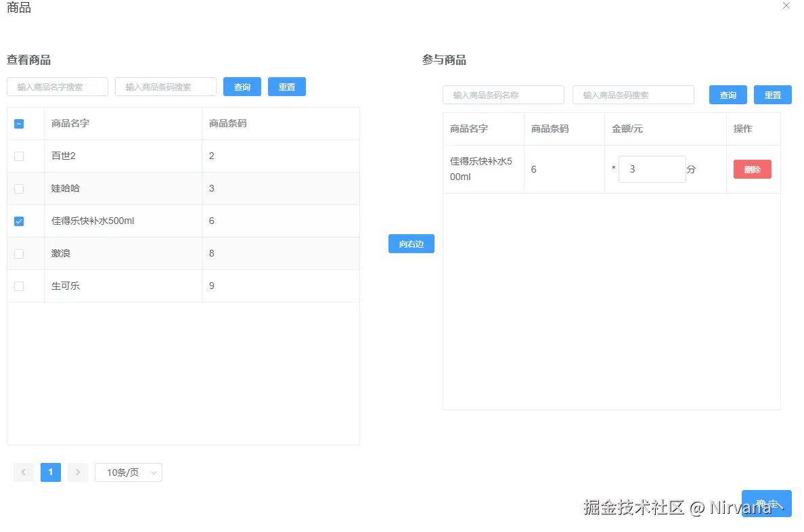
Task: Click the 金额 input containing 3
Action: pyautogui.click(x=652, y=169)
